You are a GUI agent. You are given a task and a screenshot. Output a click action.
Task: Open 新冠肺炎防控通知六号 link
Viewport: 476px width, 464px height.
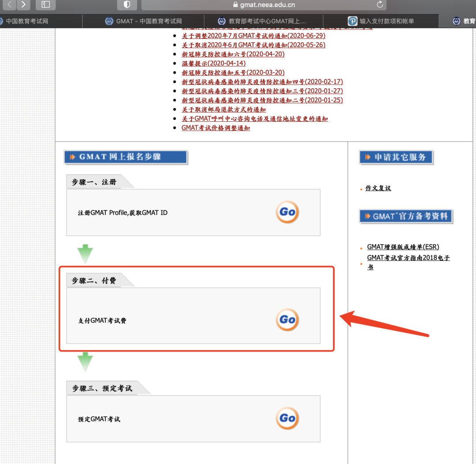pyautogui.click(x=233, y=54)
